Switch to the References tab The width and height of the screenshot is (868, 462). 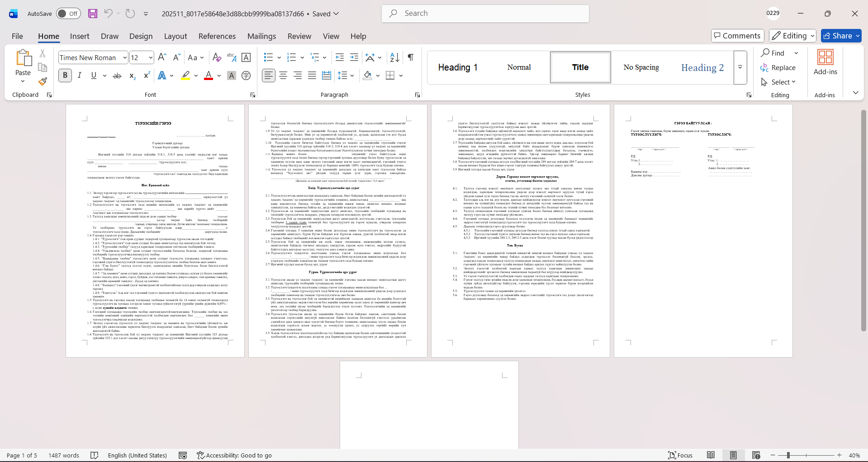click(x=217, y=36)
